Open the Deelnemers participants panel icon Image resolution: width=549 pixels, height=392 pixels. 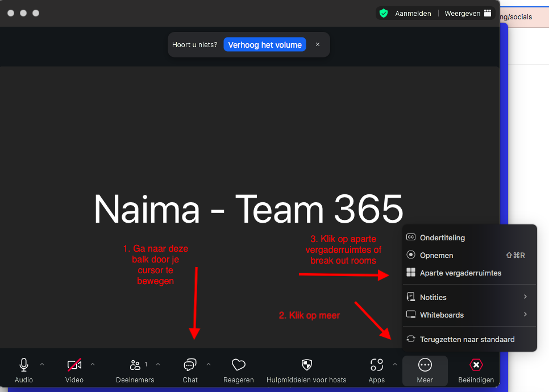tap(135, 365)
